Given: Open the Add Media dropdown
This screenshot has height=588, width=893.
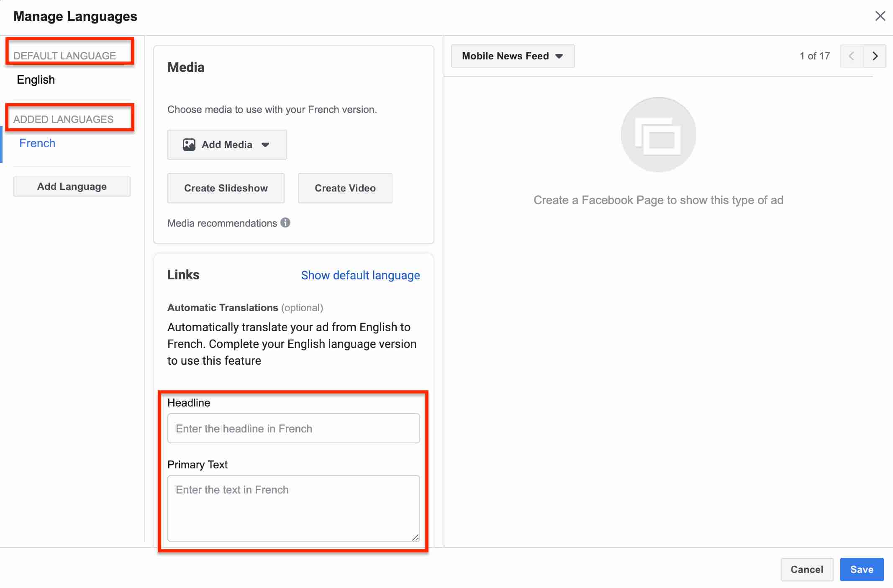Looking at the screenshot, I should [226, 144].
